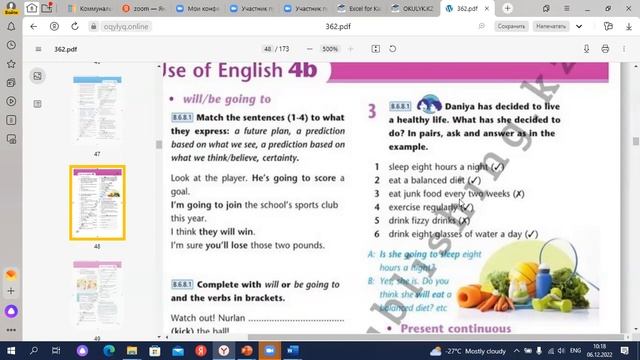Click the -27°C Mostly cloudy weather widget
Image resolution: width=640 pixels, height=360 pixels.
pos(468,351)
